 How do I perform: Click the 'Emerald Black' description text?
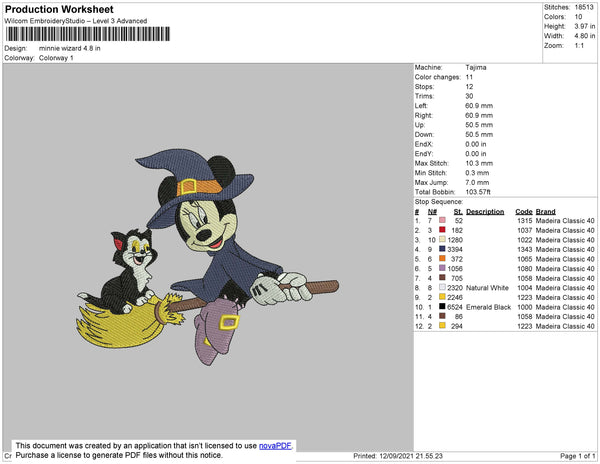(488, 307)
